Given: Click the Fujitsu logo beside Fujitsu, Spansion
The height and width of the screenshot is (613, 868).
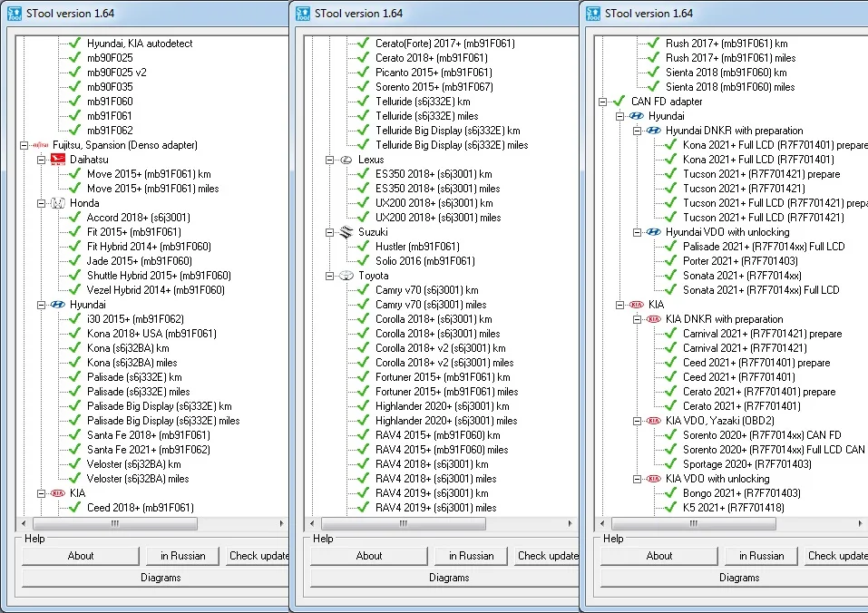Looking at the screenshot, I should click(41, 145).
